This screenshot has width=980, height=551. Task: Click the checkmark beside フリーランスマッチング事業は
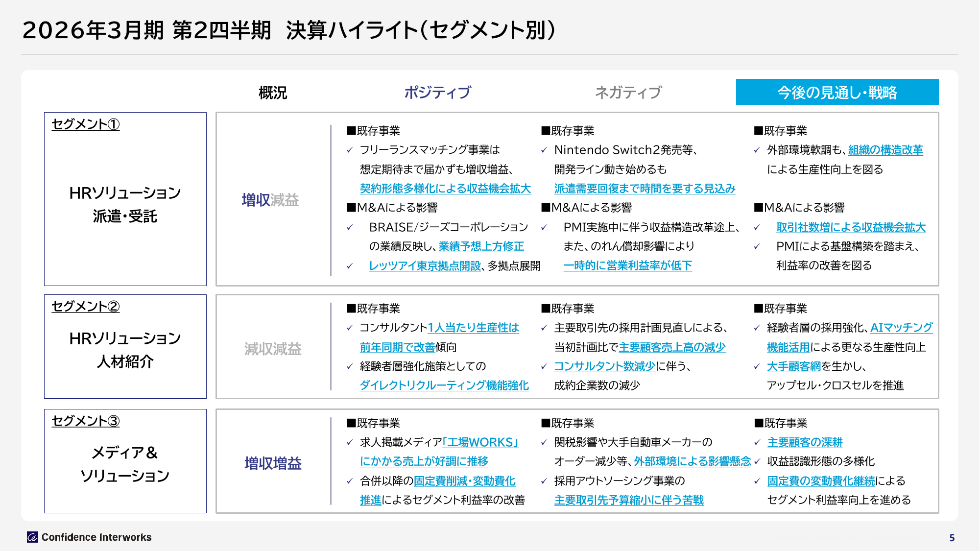click(x=350, y=150)
